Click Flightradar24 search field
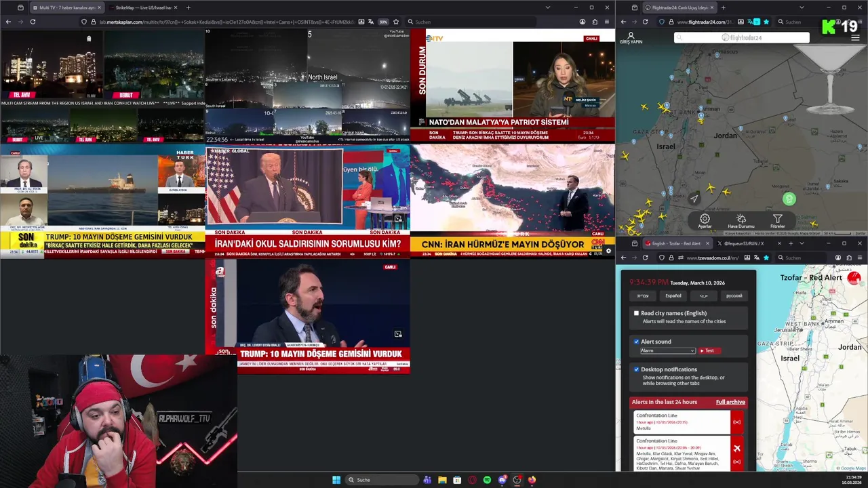 [x=742, y=38]
